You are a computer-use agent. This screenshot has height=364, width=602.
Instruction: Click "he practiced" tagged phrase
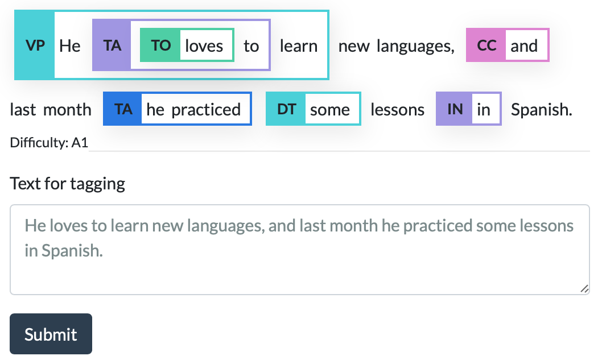coord(193,109)
